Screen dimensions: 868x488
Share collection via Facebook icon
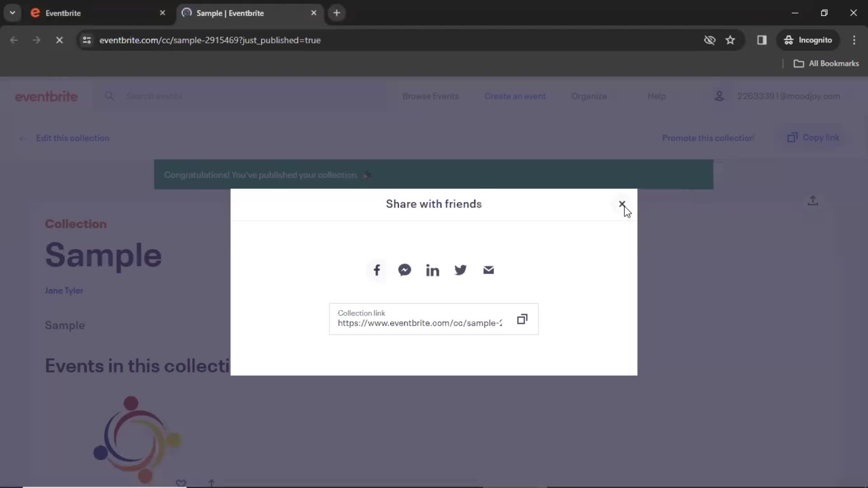[x=377, y=270]
